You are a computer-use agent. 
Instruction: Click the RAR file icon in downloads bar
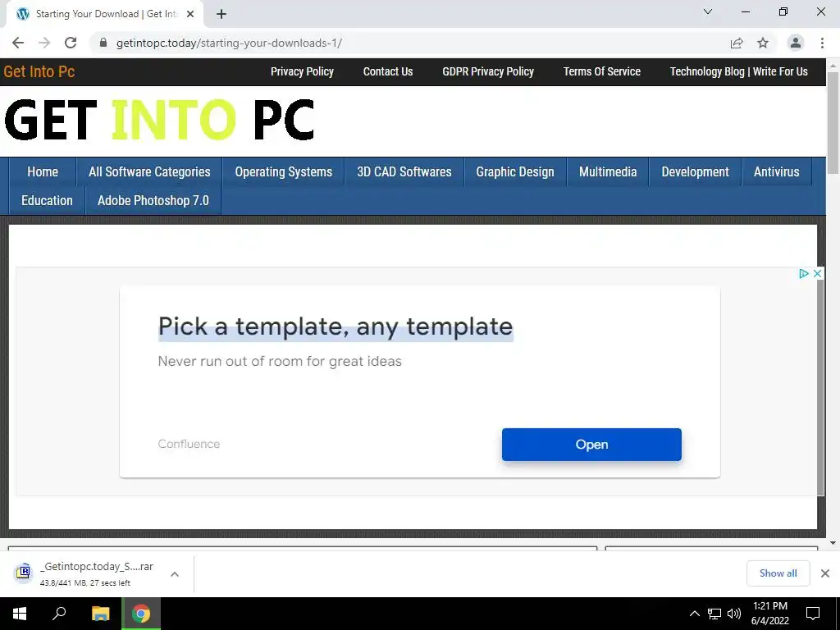23,573
